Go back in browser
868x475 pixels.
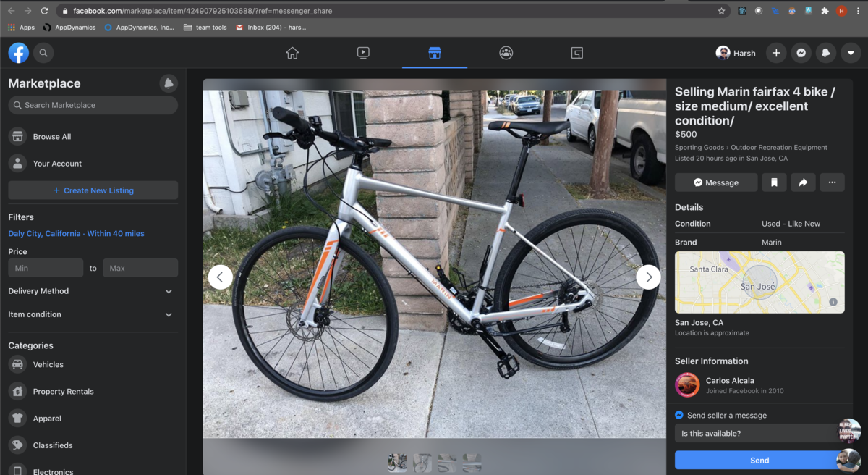pyautogui.click(x=11, y=11)
